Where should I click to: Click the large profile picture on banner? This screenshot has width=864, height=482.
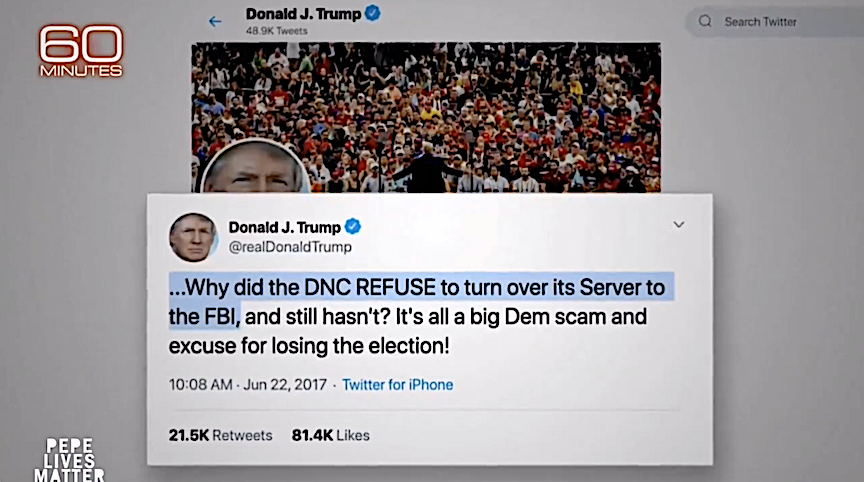255,167
